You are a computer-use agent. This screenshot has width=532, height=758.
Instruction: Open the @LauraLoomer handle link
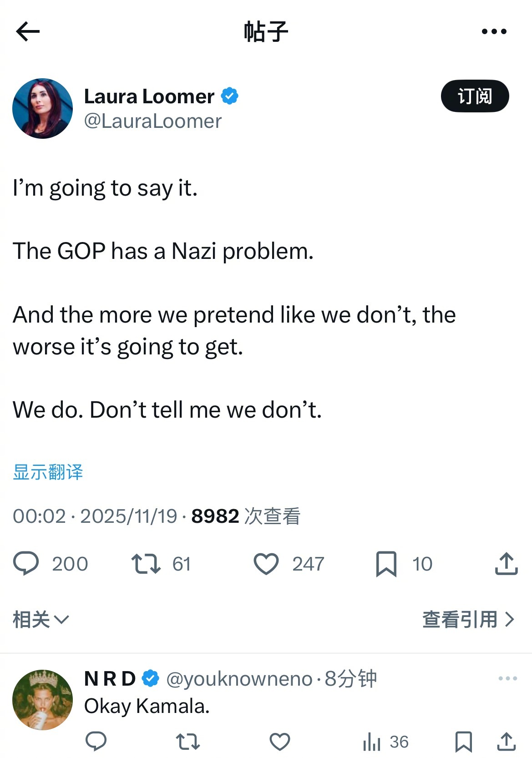153,121
